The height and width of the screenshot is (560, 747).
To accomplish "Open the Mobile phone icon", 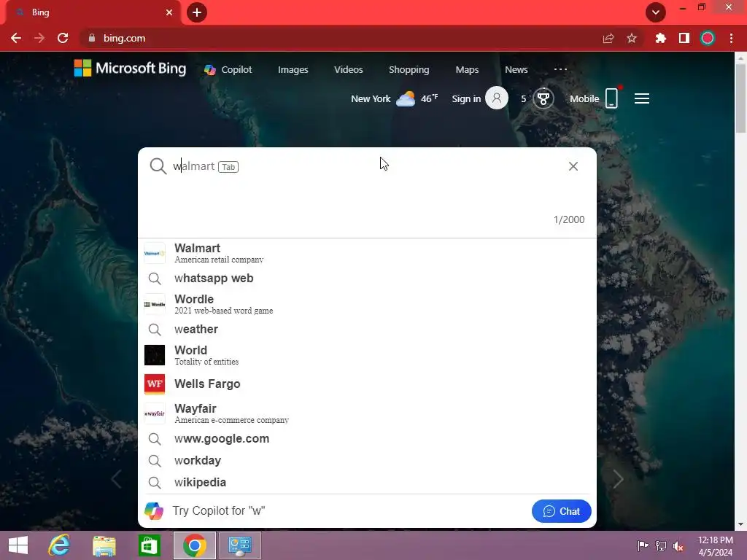I will 611,98.
